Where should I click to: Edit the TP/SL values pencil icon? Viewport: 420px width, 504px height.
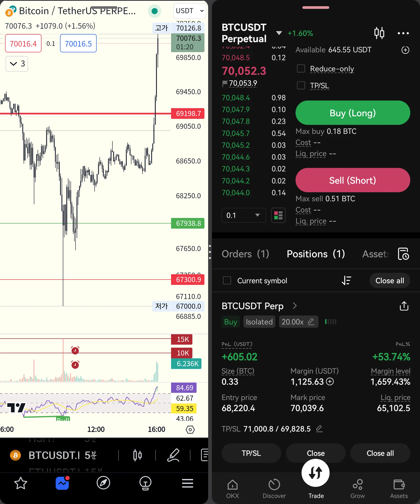(319, 428)
